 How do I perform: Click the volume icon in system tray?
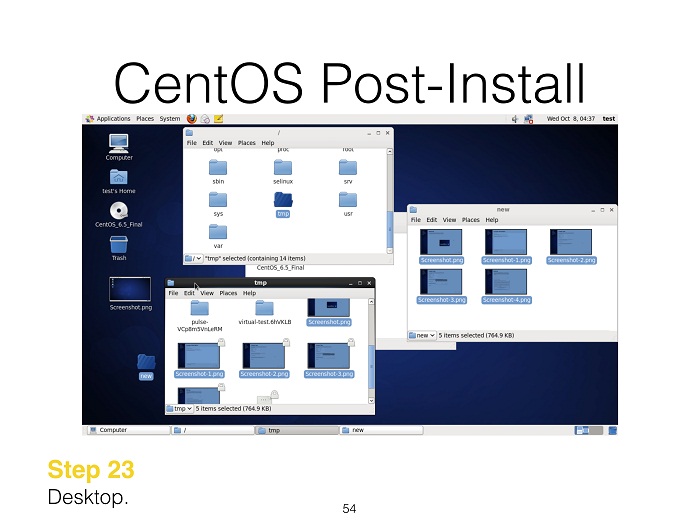[x=515, y=119]
